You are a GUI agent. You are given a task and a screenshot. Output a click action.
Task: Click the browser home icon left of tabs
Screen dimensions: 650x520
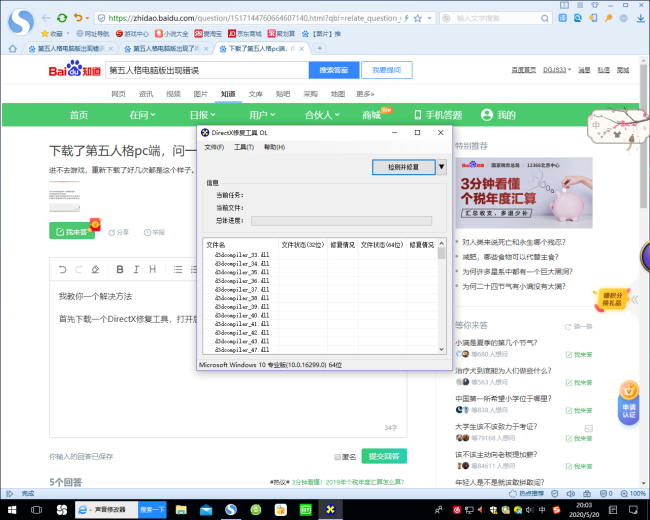pos(12,49)
